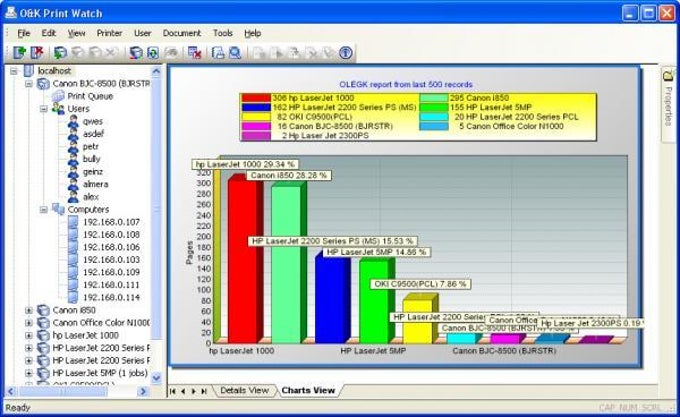Open the Tools menu
This screenshot has width=680, height=417.
click(x=222, y=33)
